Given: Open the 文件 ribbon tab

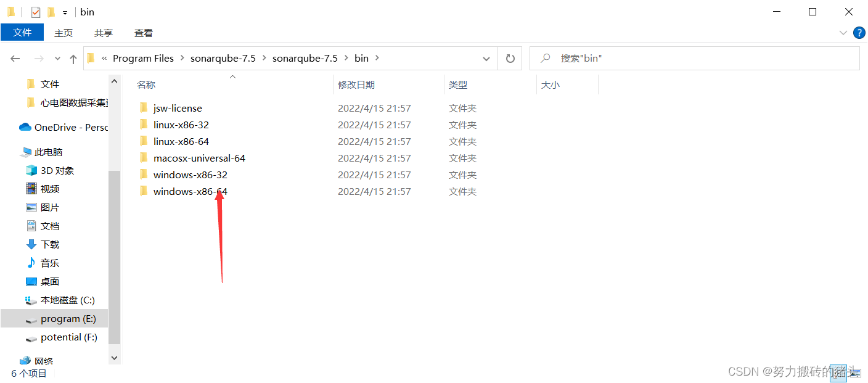Looking at the screenshot, I should [22, 33].
